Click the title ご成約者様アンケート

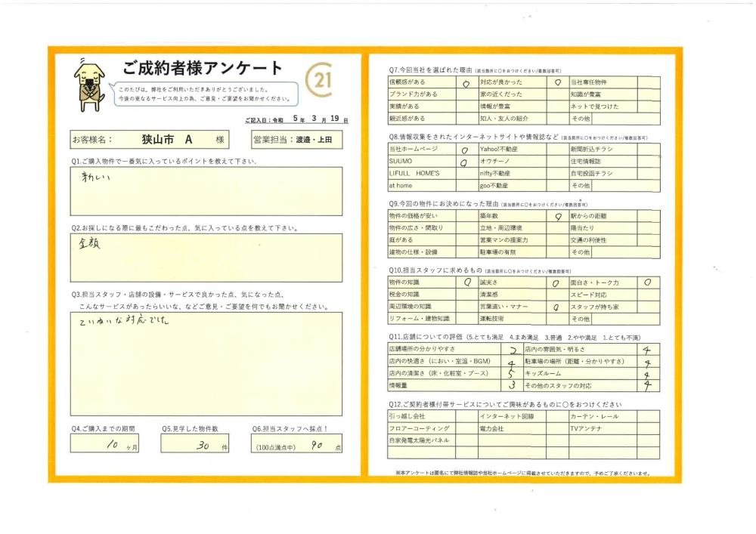point(202,68)
